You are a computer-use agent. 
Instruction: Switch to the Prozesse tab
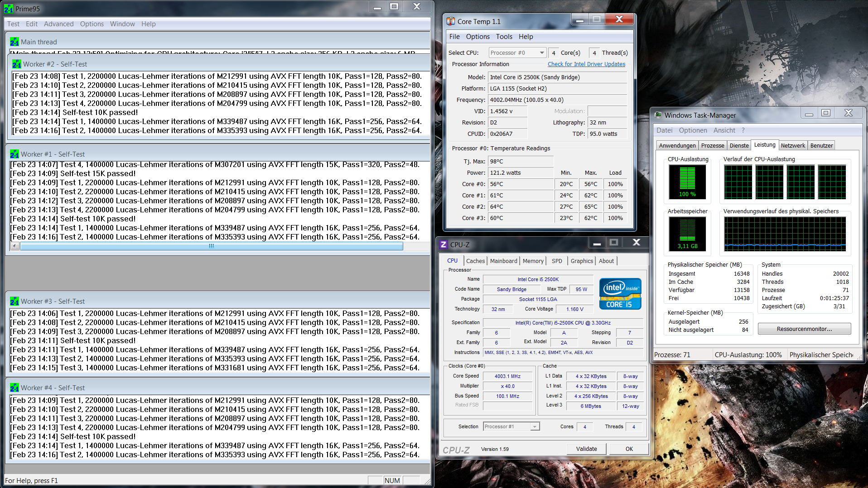click(713, 146)
